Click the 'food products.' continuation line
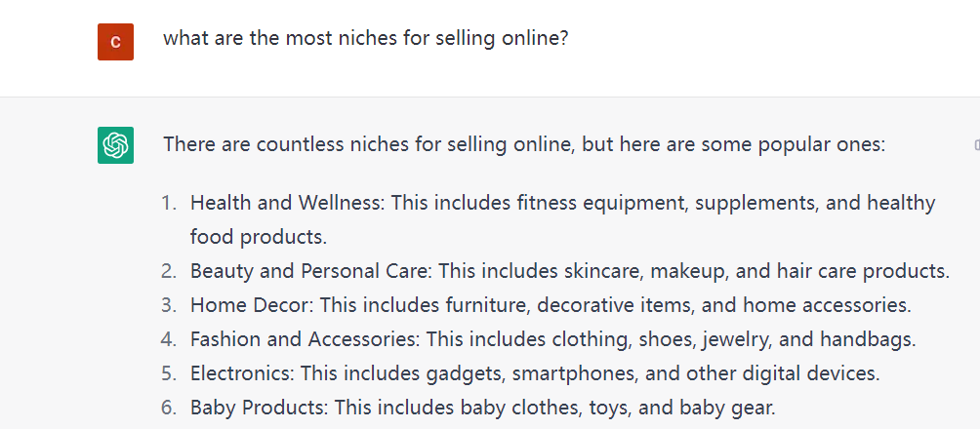Screen dimensions: 980x429 (x=259, y=237)
